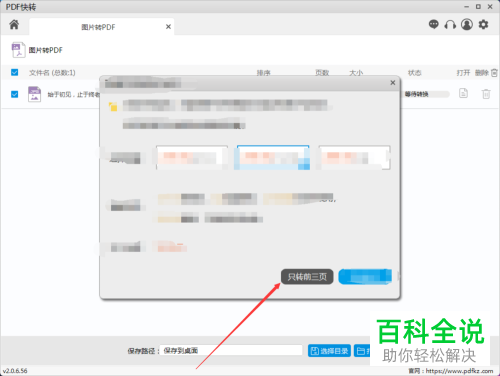500x376 pixels.
Task: Toggle checkbox for the first file row
Action: click(14, 94)
